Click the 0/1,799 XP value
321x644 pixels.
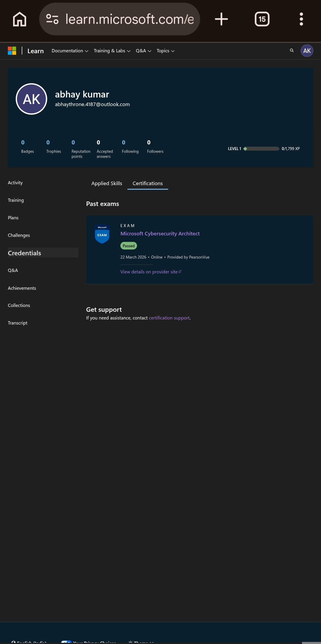coord(291,149)
